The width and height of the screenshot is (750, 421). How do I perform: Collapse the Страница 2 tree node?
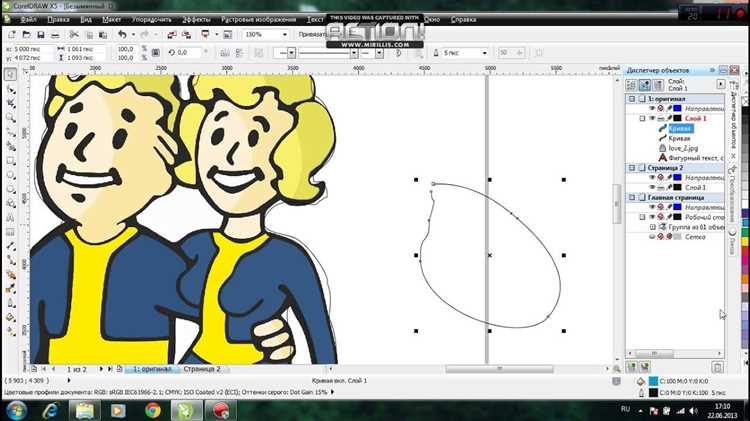pos(631,168)
